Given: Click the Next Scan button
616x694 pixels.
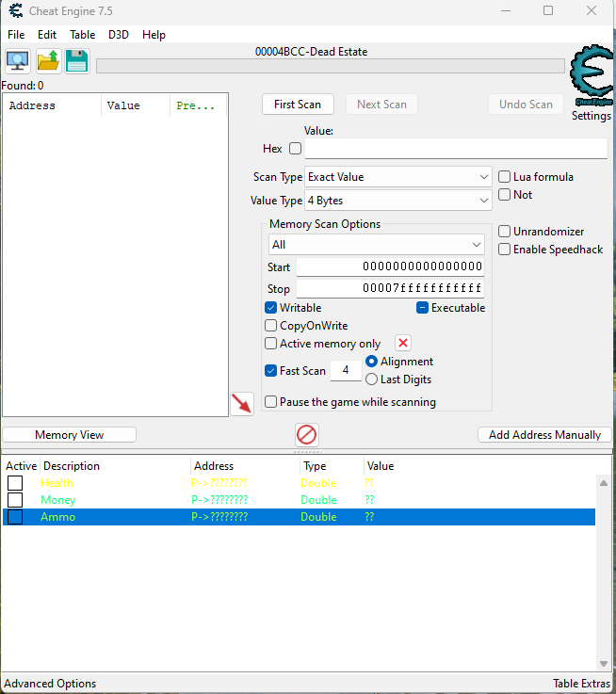Looking at the screenshot, I should (381, 105).
